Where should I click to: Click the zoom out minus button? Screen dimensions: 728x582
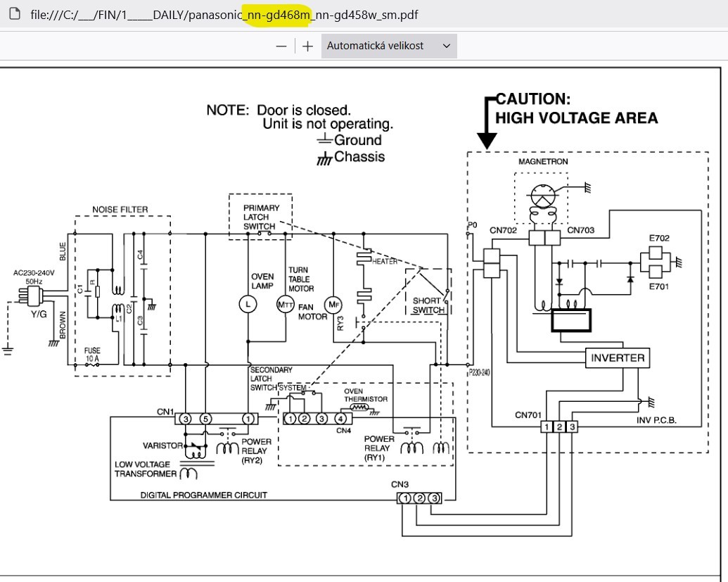[281, 46]
